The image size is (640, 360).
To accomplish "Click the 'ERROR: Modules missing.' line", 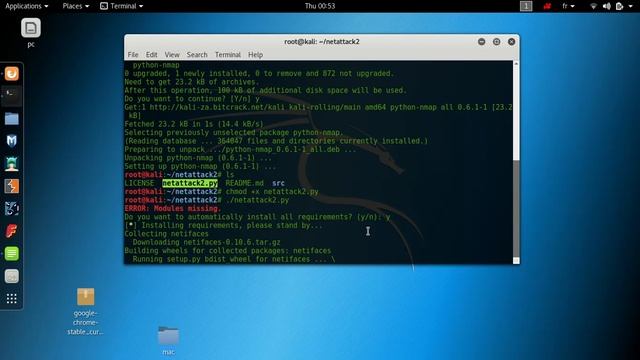I will (x=173, y=209).
